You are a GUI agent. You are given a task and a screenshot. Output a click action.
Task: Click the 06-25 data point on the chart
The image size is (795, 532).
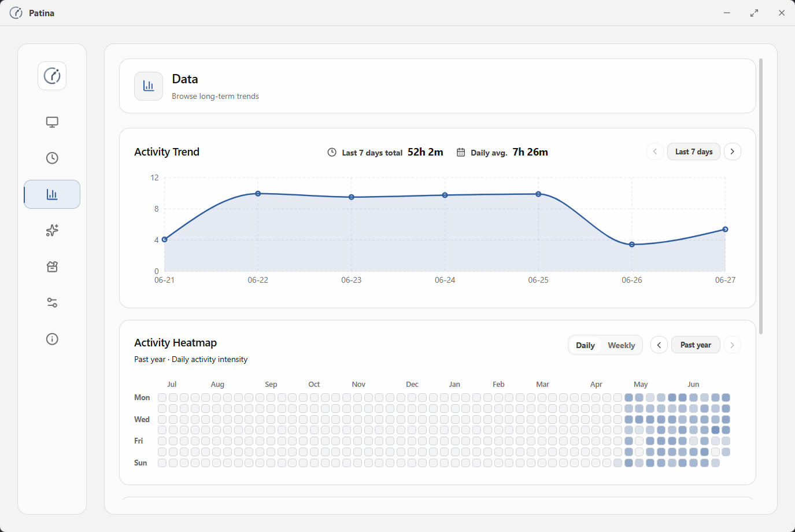(538, 194)
